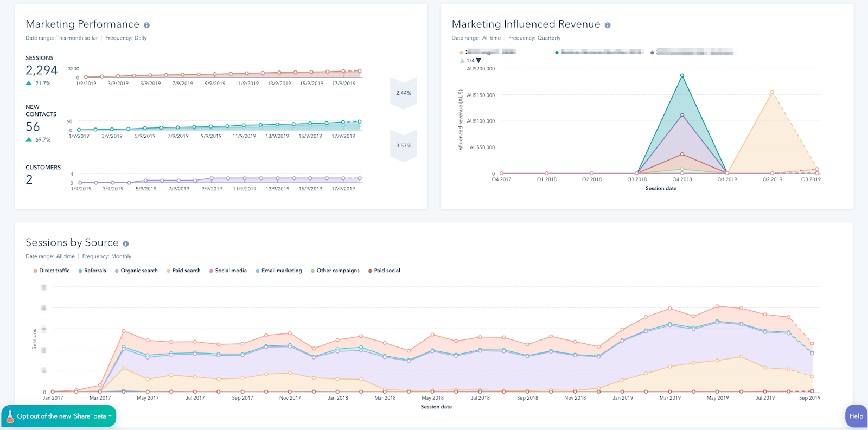Click the 3.57% conversion rate chevron
This screenshot has height=430, width=868.
pos(403,145)
